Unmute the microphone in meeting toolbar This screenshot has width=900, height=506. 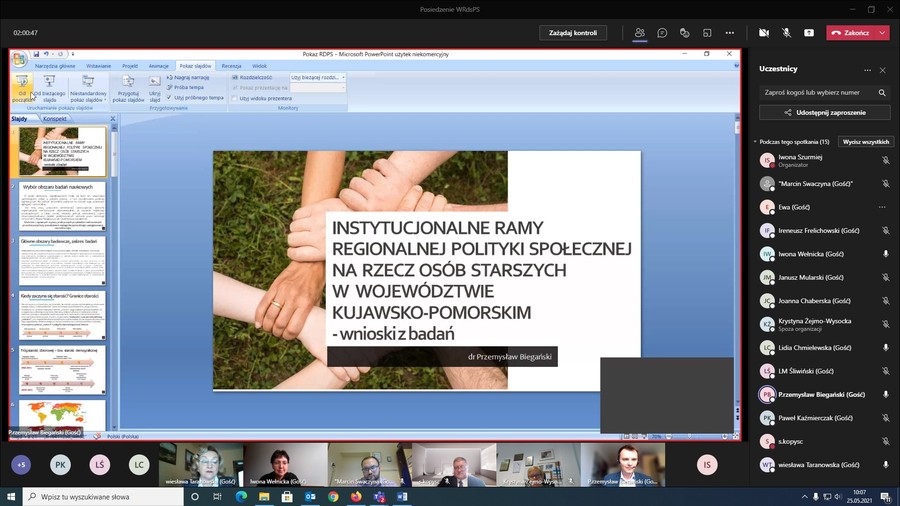pos(786,33)
